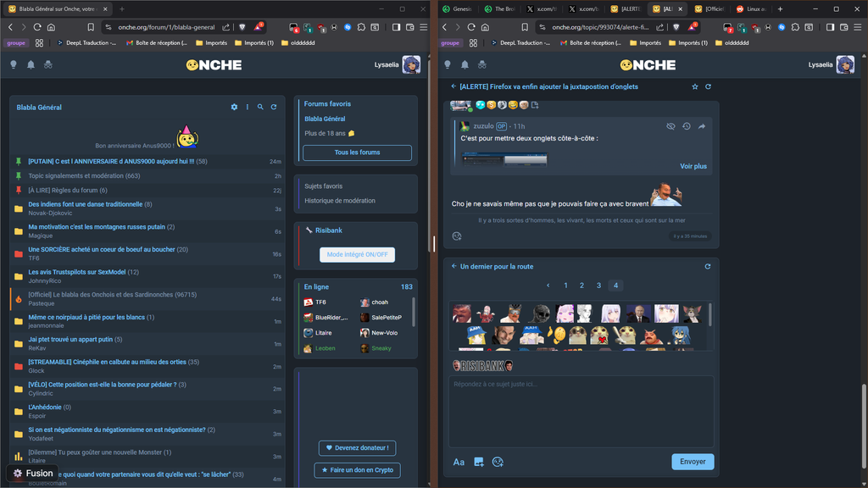Expand the quoted message with Voir plus
This screenshot has width=868, height=488.
point(693,166)
